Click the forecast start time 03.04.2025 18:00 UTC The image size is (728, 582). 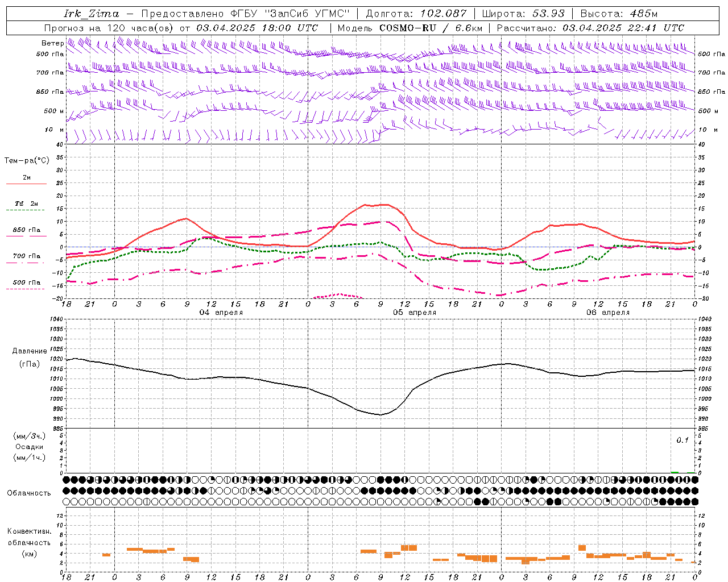click(x=257, y=28)
